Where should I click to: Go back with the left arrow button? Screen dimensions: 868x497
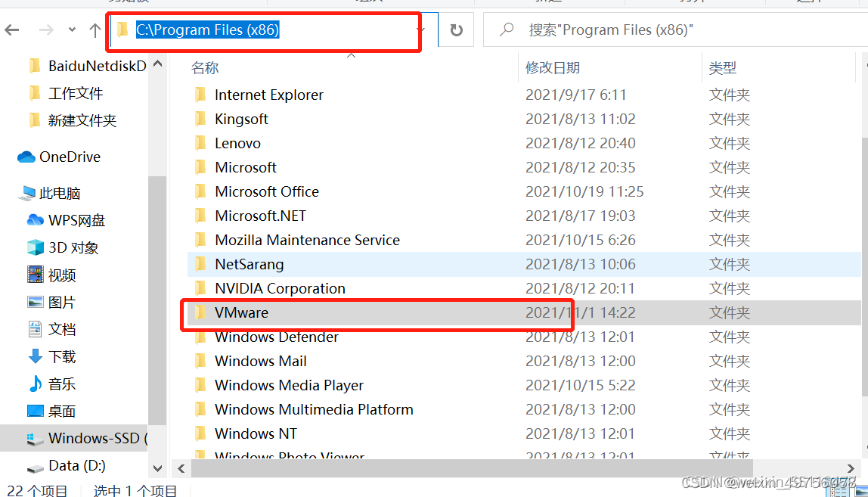coord(12,30)
